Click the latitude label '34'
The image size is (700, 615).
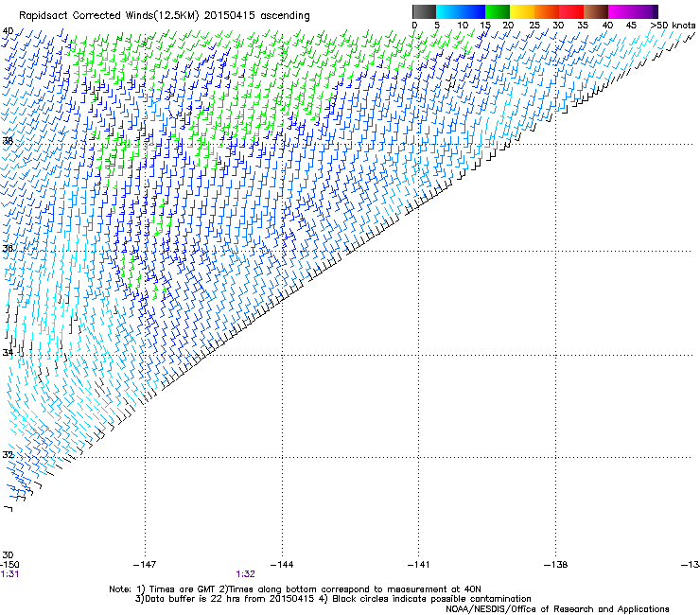tap(8, 352)
